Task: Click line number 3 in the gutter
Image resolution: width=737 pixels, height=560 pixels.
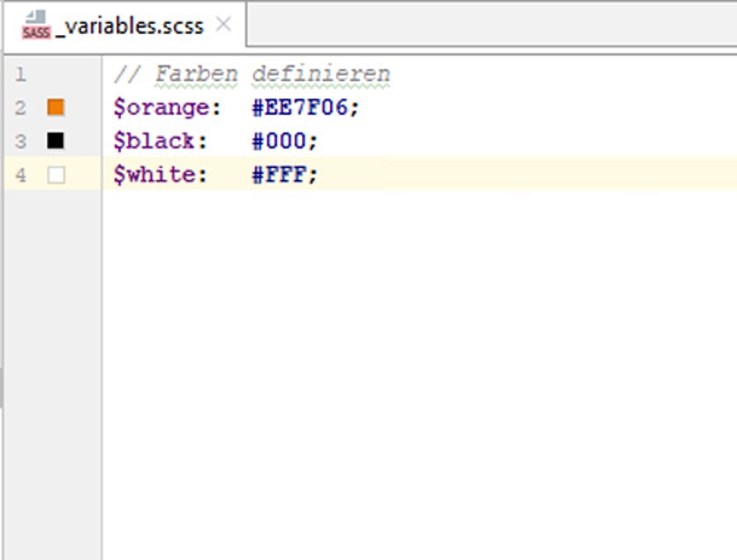Action: pos(20,141)
